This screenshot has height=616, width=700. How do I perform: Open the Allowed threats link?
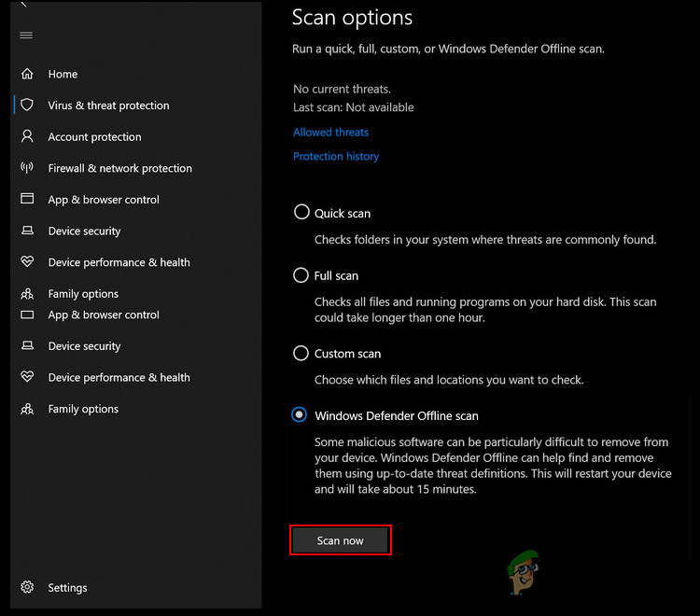pos(330,133)
